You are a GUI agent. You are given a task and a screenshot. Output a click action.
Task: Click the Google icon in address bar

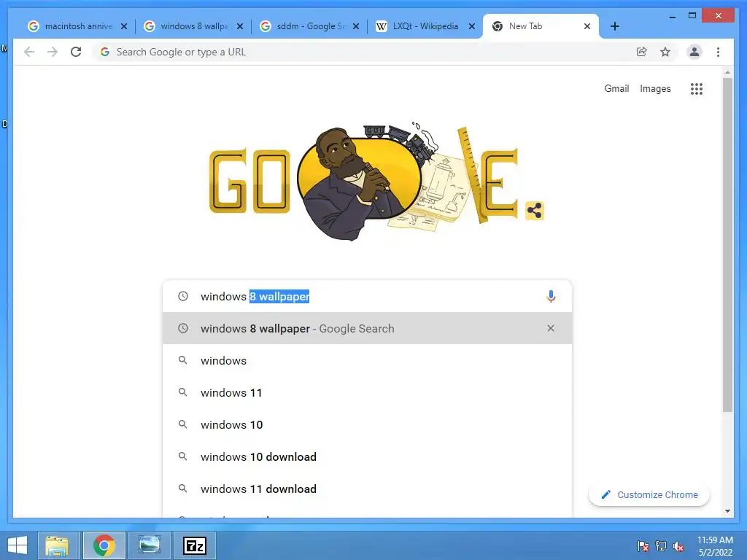[105, 52]
